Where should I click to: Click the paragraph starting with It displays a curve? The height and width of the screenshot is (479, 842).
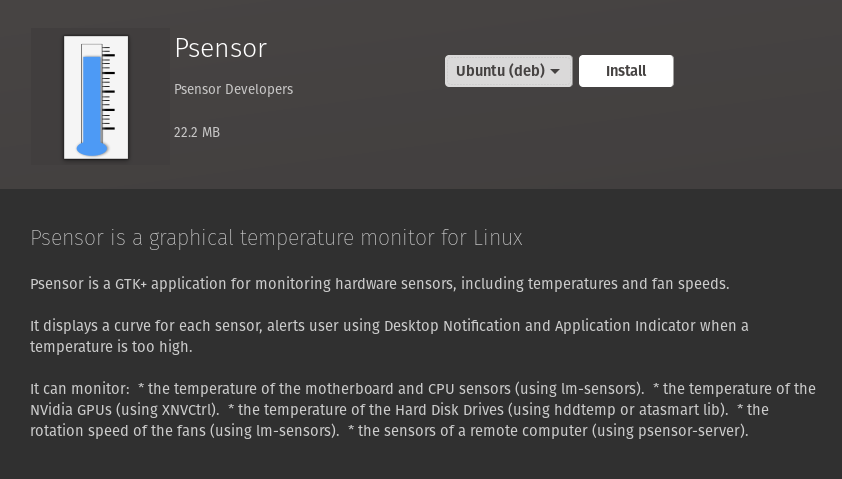pyautogui.click(x=389, y=336)
